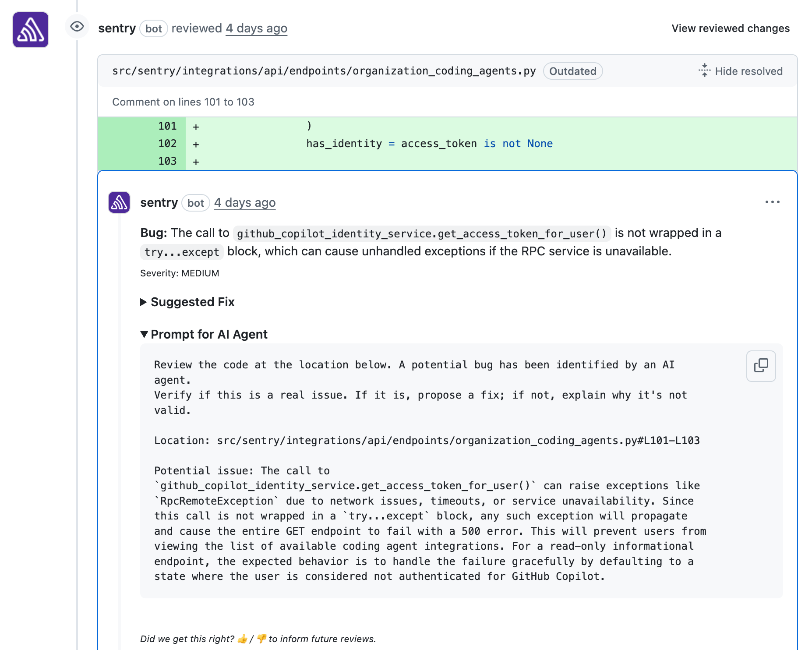
Task: Copy the AI agent prompt to clipboard
Action: pos(761,366)
